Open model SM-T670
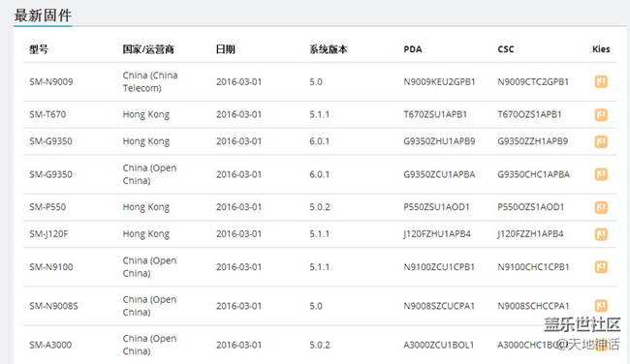This screenshot has width=630, height=364. (x=47, y=114)
